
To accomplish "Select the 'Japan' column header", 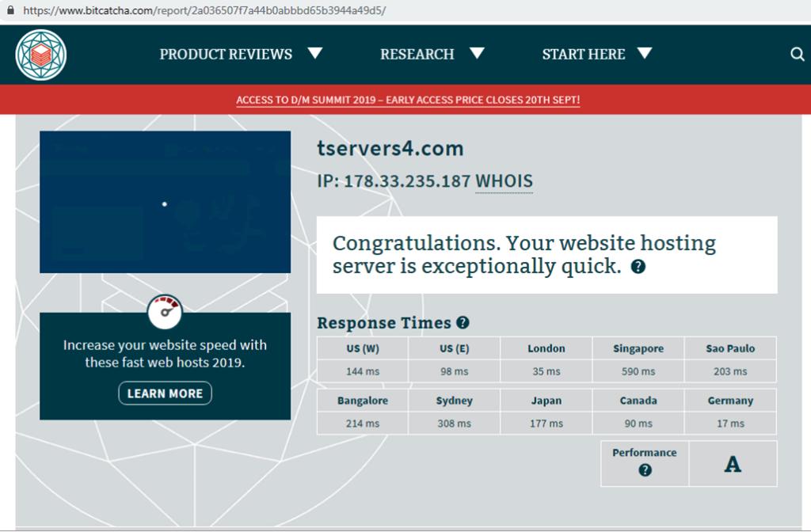I will pos(546,401).
